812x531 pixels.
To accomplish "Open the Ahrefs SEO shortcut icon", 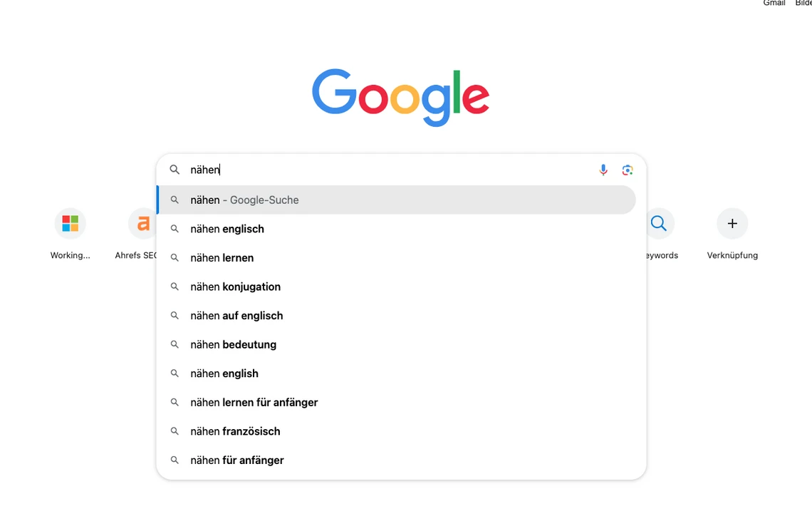I will click(x=143, y=224).
